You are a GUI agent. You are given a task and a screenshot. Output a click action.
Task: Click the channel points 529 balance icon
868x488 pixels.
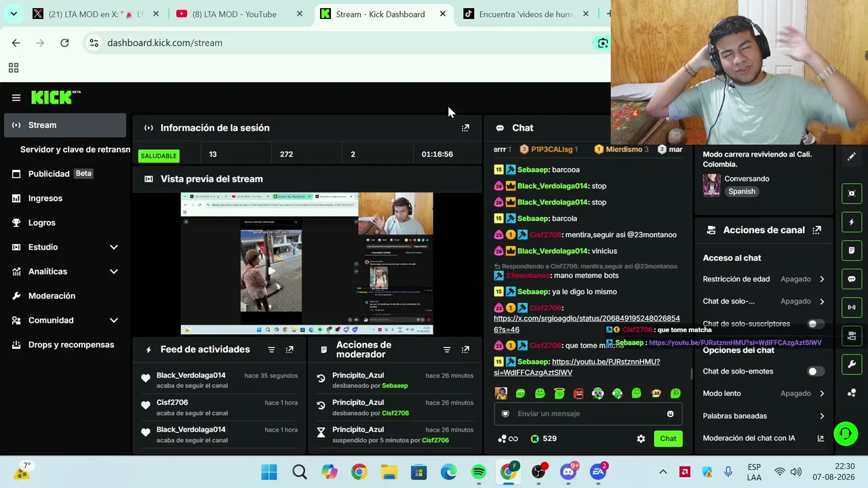point(535,439)
